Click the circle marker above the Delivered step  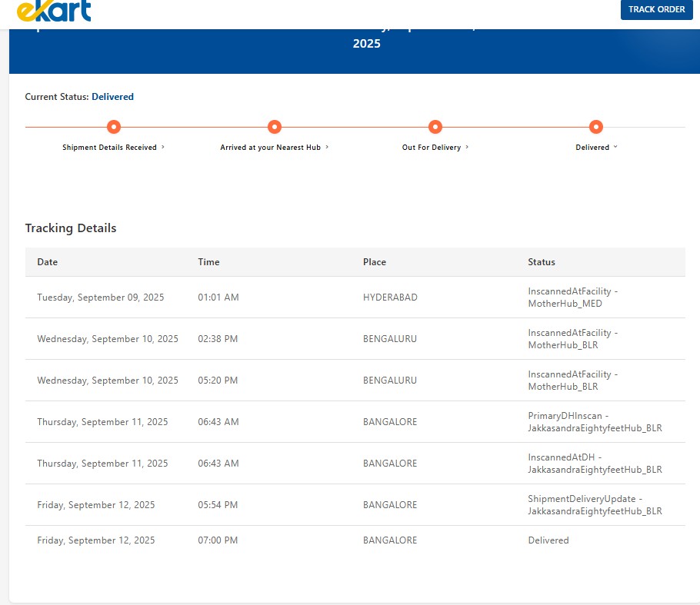tap(596, 127)
